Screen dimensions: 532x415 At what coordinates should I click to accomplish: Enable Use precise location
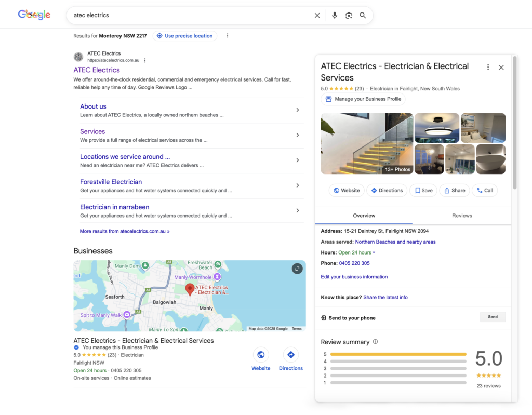184,35
